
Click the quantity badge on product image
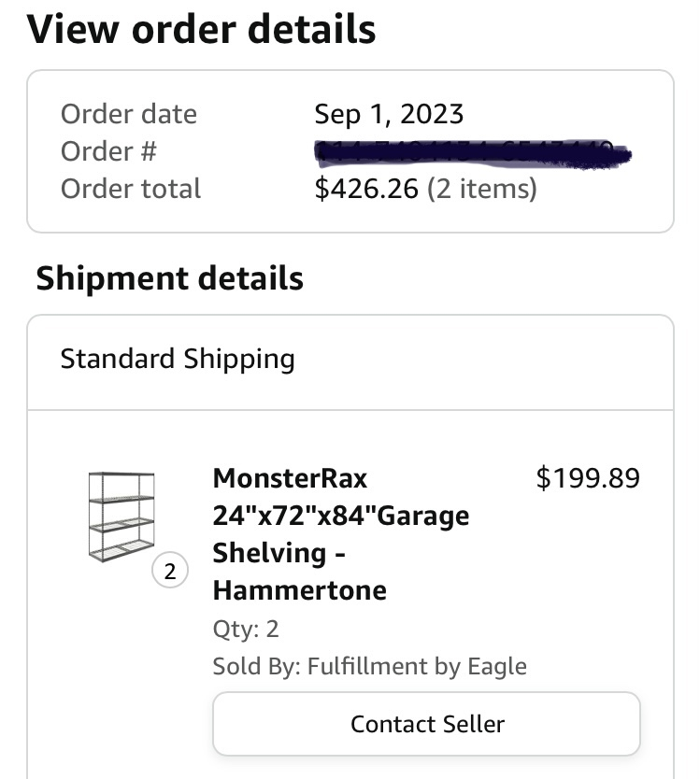click(x=170, y=571)
